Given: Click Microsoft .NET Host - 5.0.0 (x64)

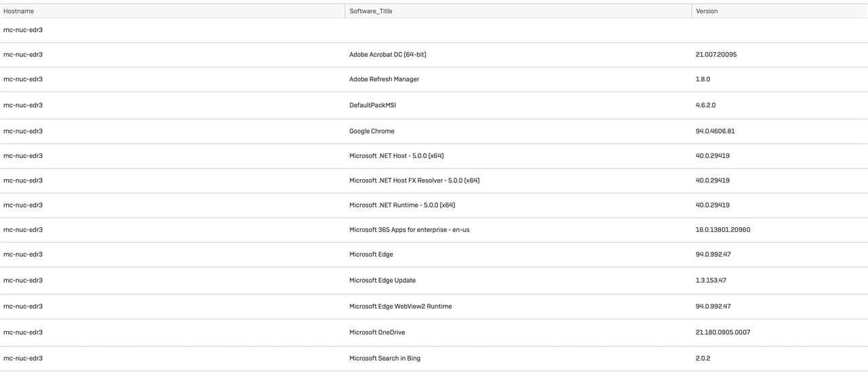Looking at the screenshot, I should (x=396, y=156).
